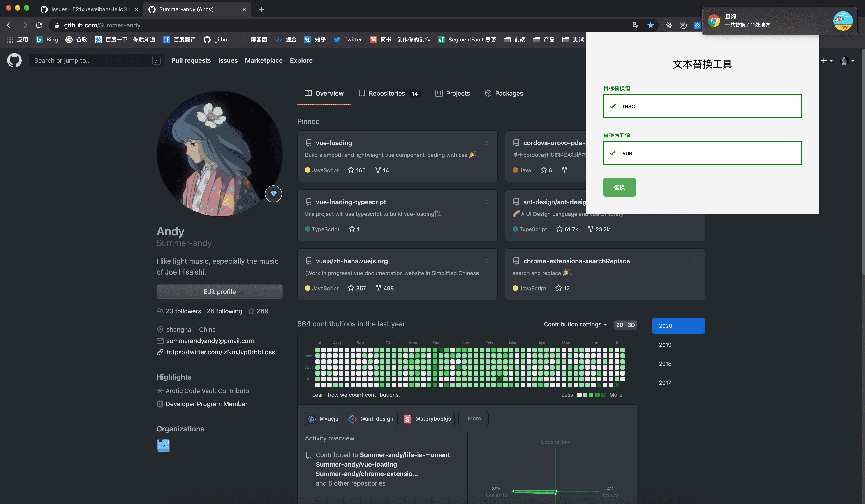Open the 前端 bookmarks folder
Image resolution: width=865 pixels, height=504 pixels.
tap(514, 39)
